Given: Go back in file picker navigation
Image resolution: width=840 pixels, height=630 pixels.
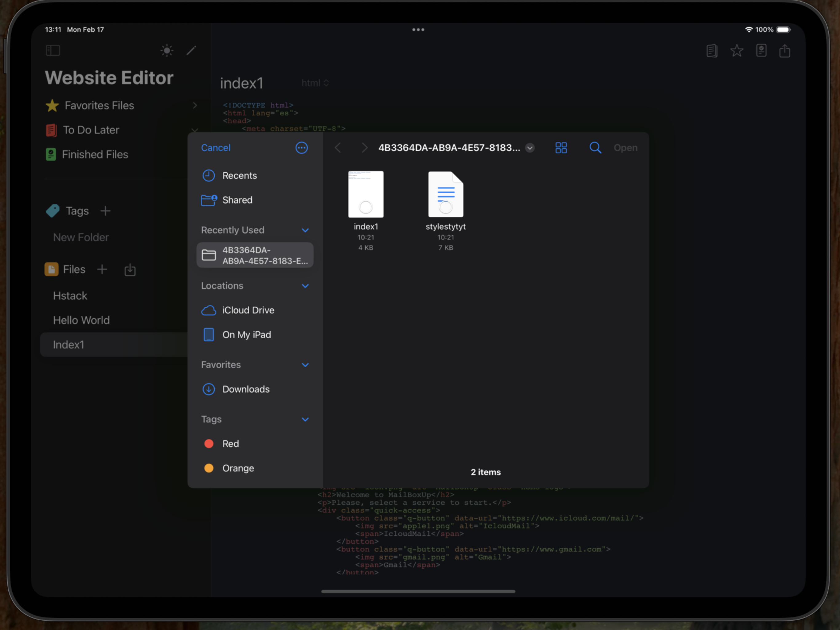Looking at the screenshot, I should click(x=338, y=148).
